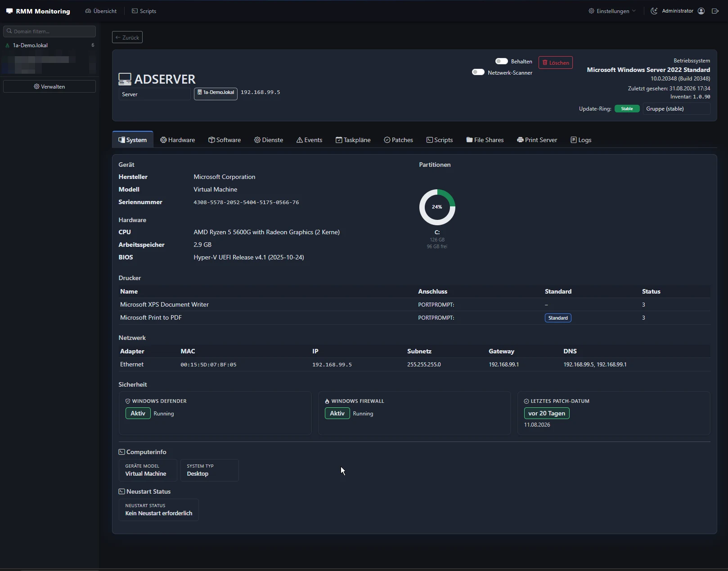Click the Events tab warning triangle icon
This screenshot has width=728, height=571.
tap(300, 140)
